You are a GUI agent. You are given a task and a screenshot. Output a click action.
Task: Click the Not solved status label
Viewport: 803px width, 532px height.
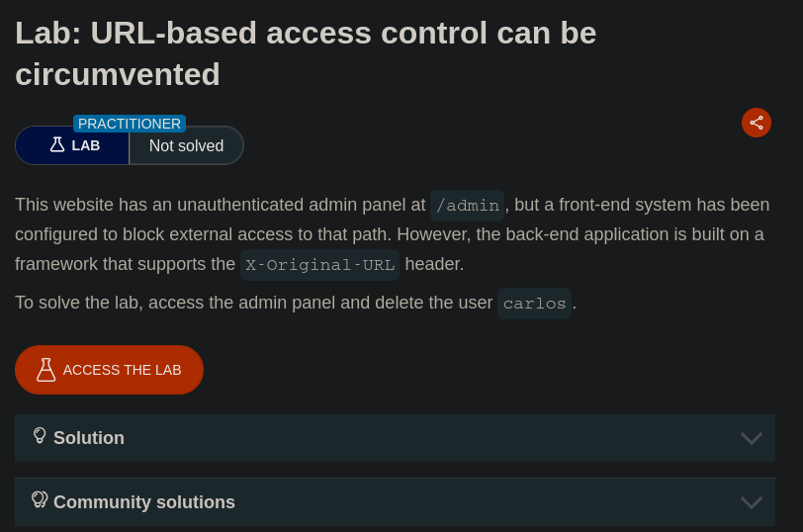tap(186, 146)
